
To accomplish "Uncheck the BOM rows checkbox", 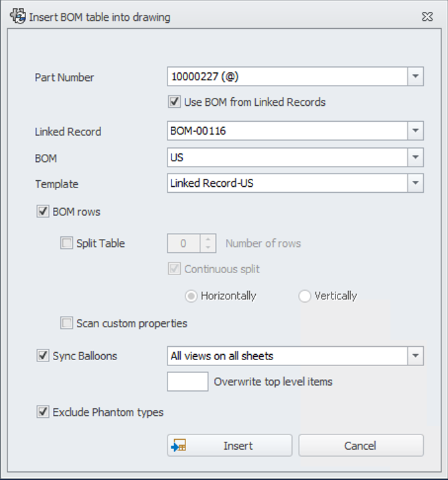I will point(44,212).
